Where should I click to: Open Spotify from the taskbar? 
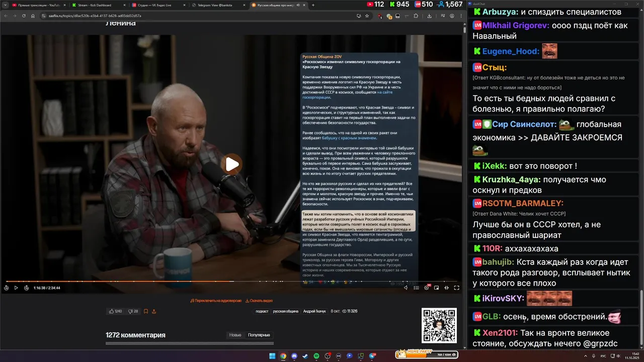tap(316, 356)
